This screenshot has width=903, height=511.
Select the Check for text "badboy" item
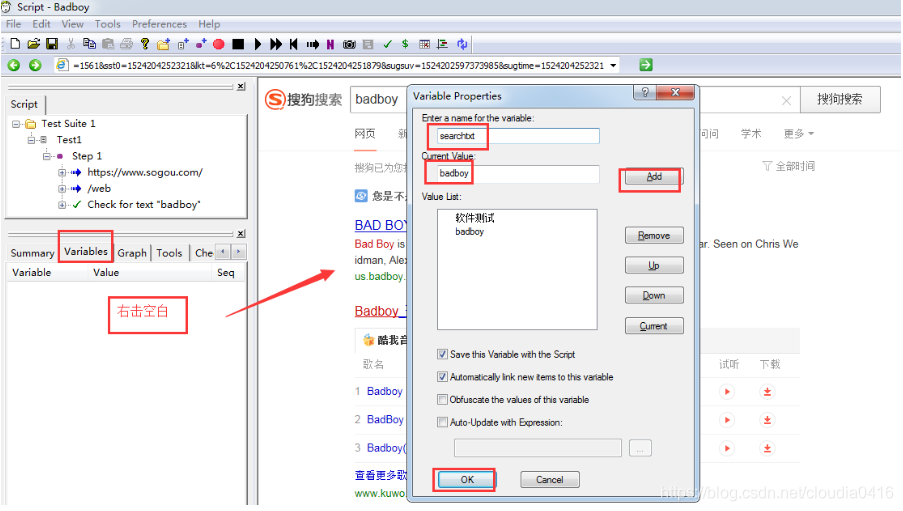coord(144,205)
